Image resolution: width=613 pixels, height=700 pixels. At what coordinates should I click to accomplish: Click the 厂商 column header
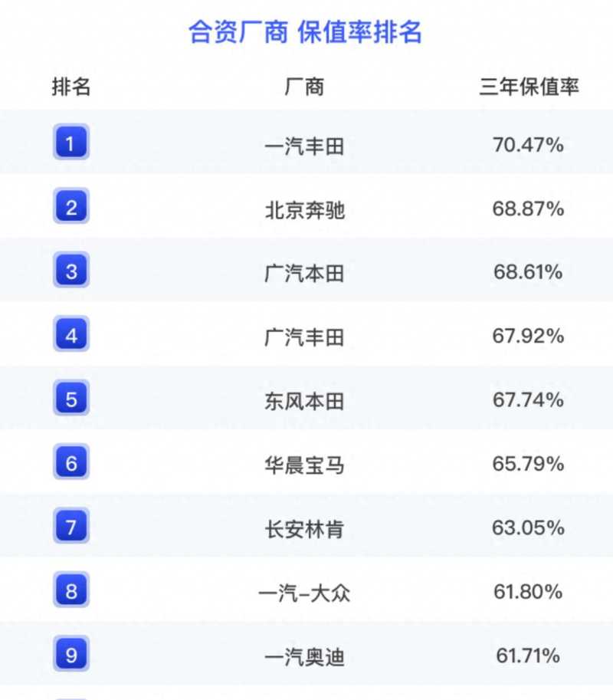(304, 87)
